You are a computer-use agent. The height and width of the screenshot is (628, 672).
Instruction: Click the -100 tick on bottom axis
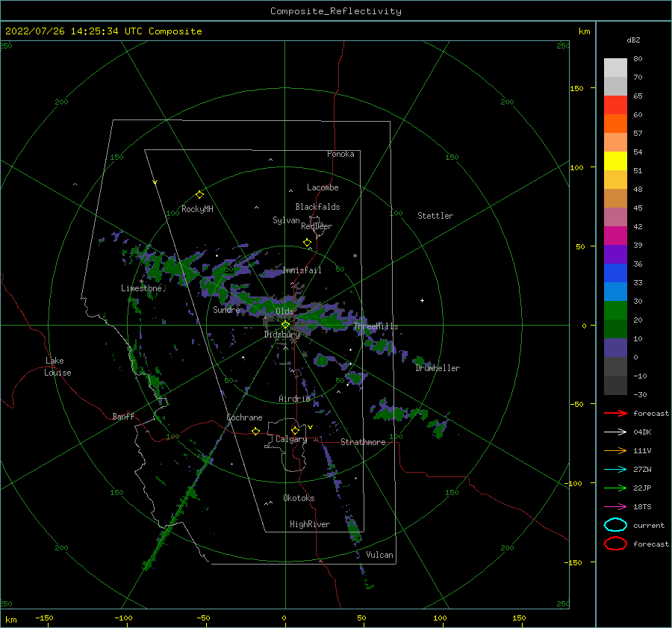click(x=123, y=618)
